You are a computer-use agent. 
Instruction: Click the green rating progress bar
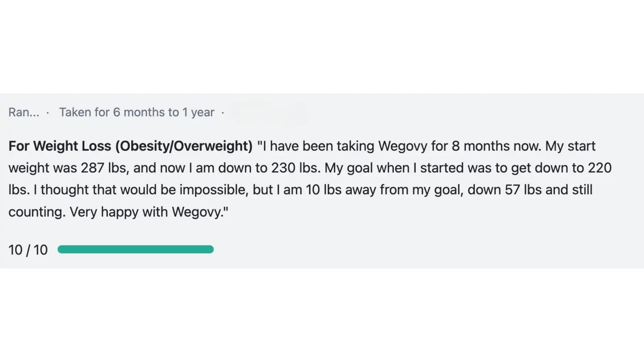pyautogui.click(x=136, y=249)
